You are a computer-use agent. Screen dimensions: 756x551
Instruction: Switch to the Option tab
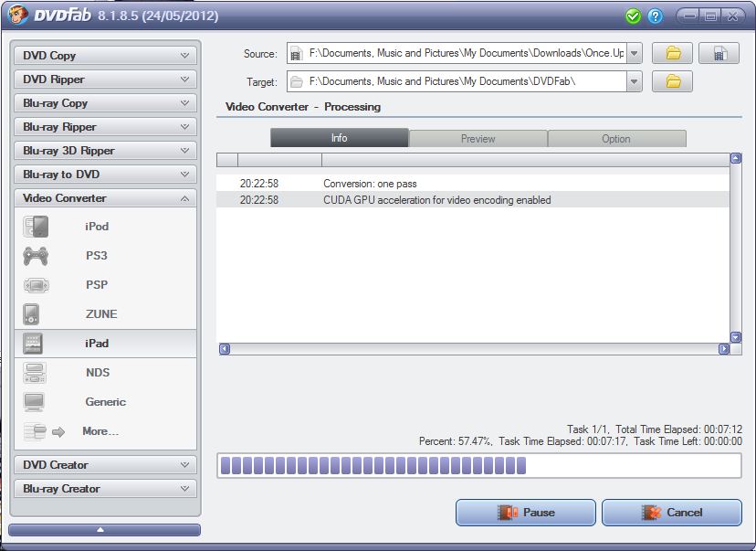click(x=616, y=139)
